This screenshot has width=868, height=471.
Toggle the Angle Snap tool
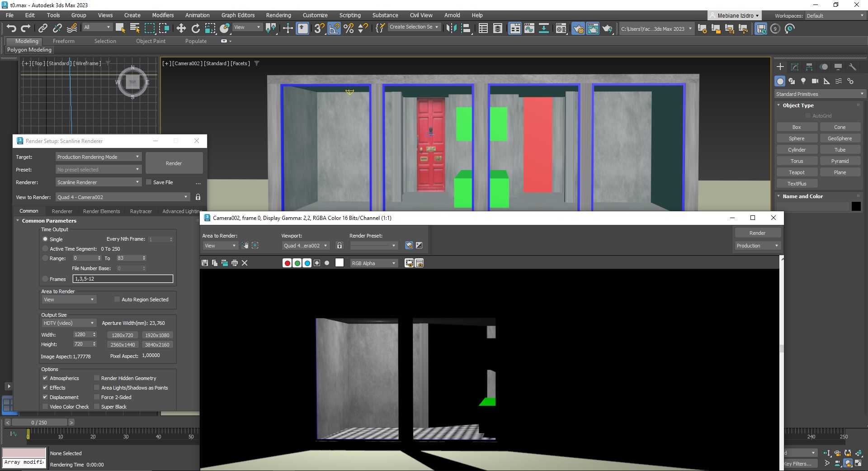pos(334,29)
